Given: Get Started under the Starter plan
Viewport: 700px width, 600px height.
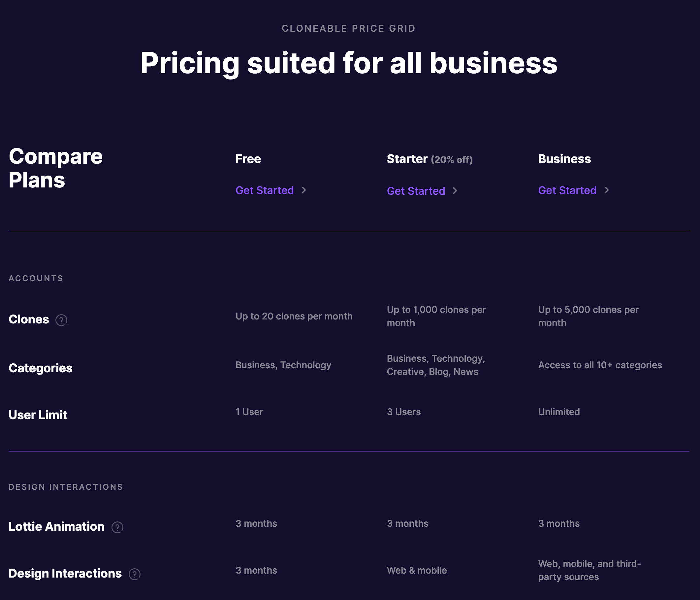Looking at the screenshot, I should point(416,191).
